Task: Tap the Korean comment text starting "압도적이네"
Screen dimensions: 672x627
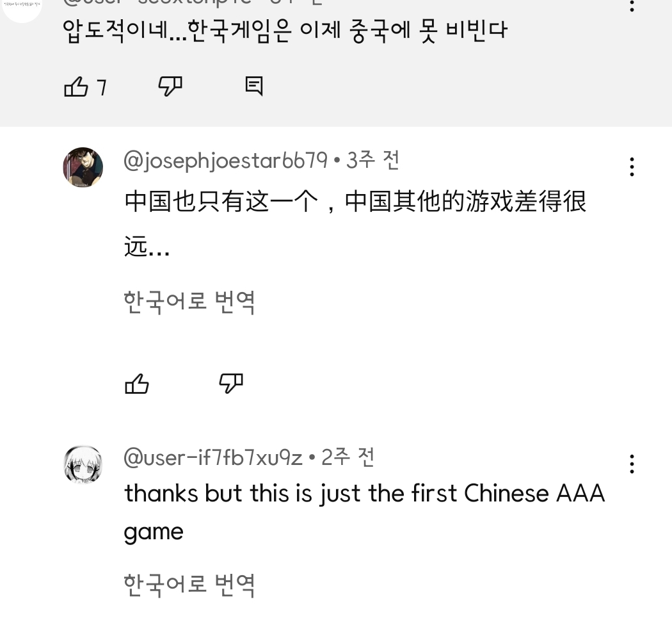Action: [x=285, y=31]
